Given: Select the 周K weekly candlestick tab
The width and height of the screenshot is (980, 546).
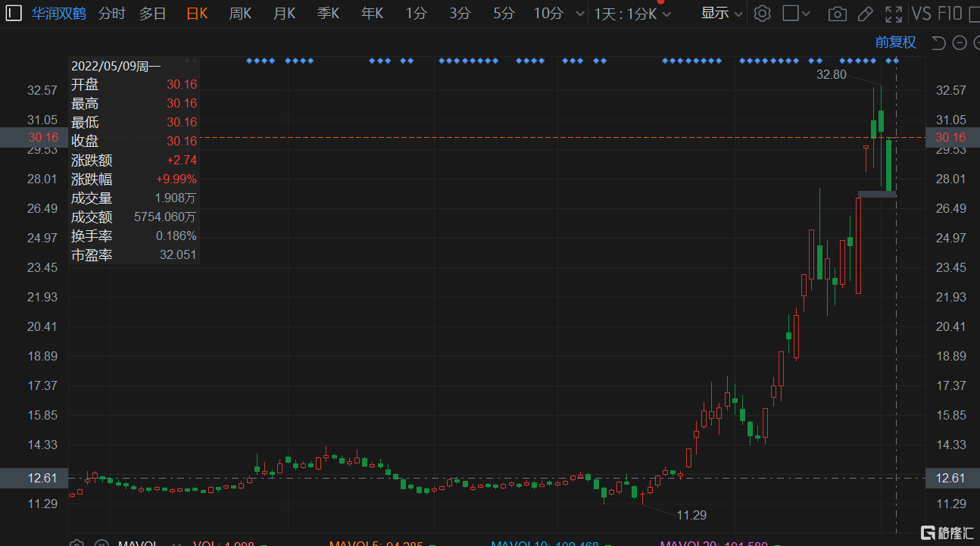Looking at the screenshot, I should [x=240, y=13].
